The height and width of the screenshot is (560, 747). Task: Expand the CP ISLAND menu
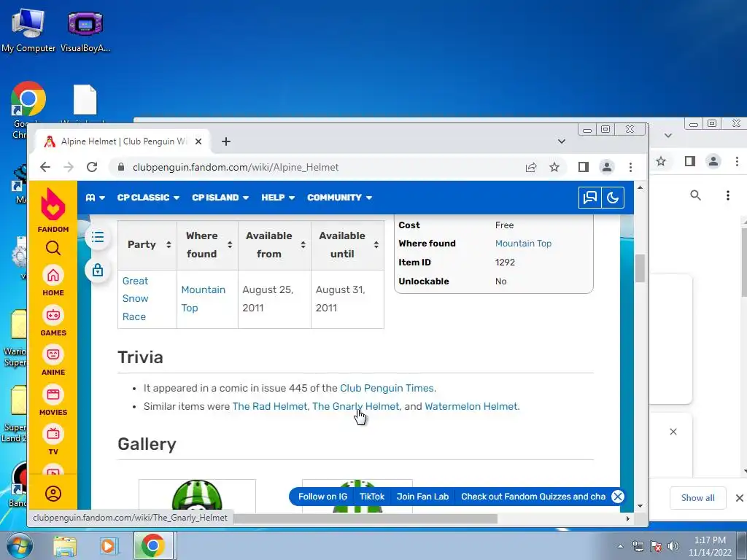[x=220, y=198]
